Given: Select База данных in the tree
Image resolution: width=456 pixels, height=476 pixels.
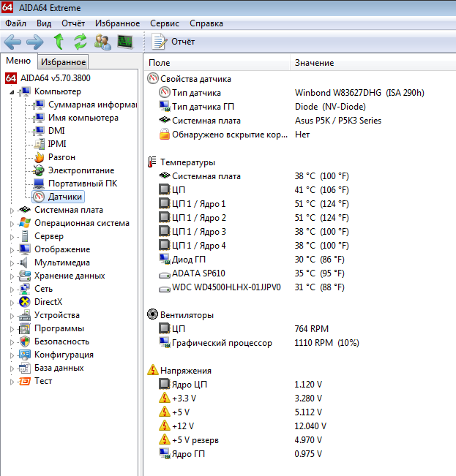Looking at the screenshot, I should click(x=59, y=368).
